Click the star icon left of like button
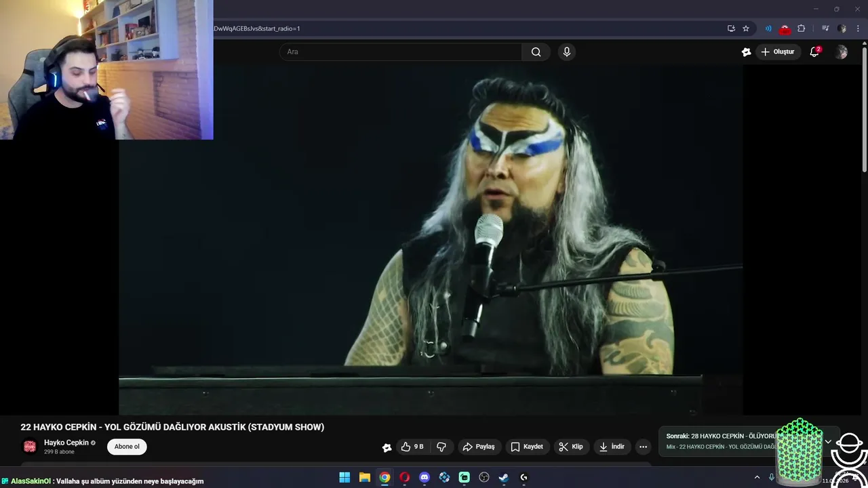Image resolution: width=868 pixels, height=488 pixels. click(x=387, y=447)
